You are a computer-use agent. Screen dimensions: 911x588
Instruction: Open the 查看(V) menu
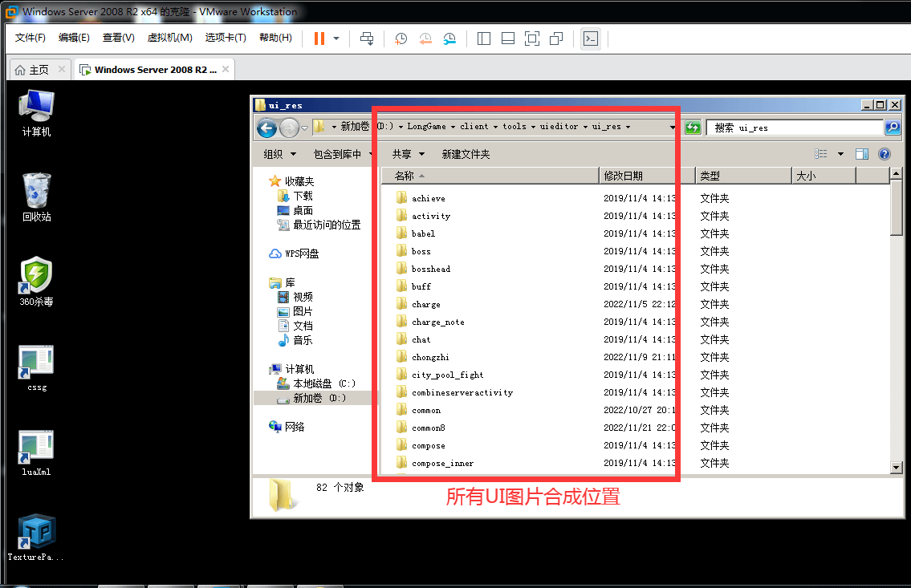[x=119, y=38]
